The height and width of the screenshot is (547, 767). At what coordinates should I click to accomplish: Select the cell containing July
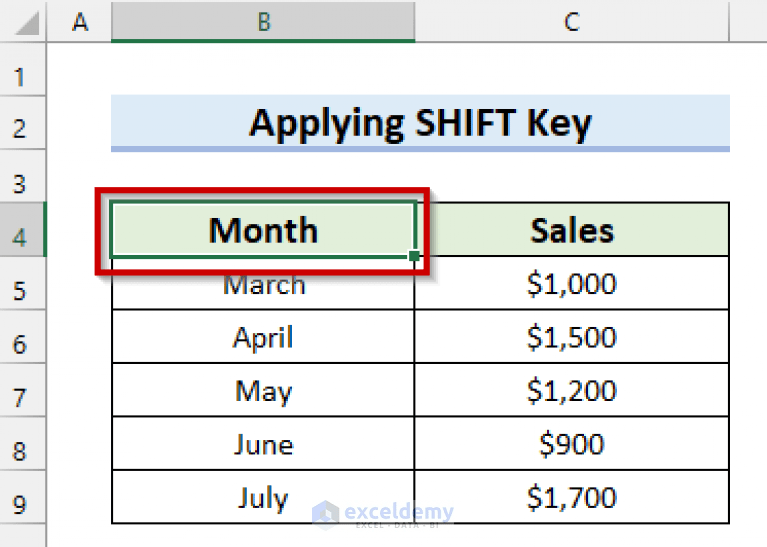[263, 497]
